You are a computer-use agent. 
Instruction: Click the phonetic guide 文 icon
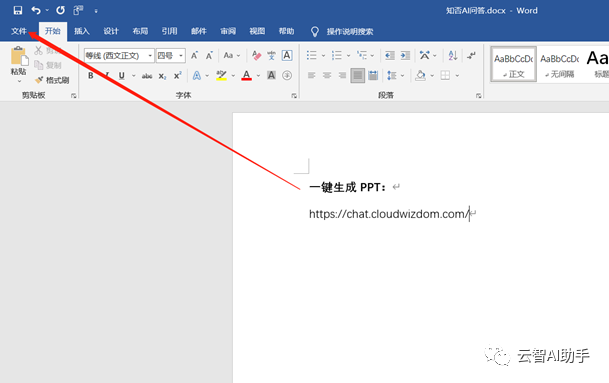[x=271, y=56]
